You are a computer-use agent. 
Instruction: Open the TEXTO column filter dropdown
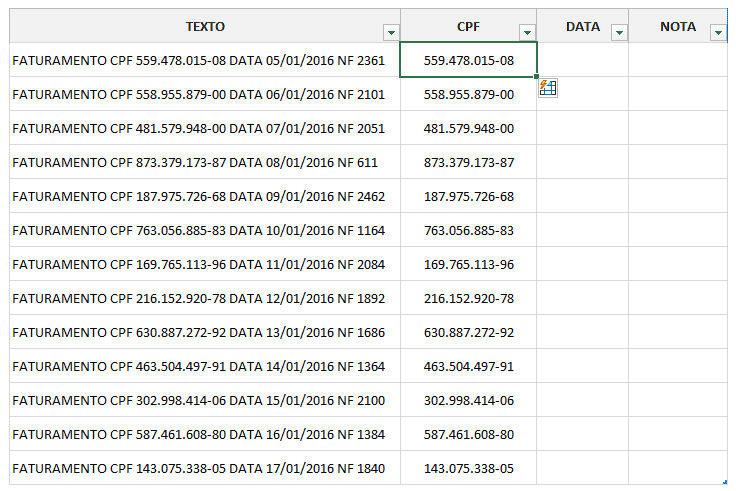(391, 32)
